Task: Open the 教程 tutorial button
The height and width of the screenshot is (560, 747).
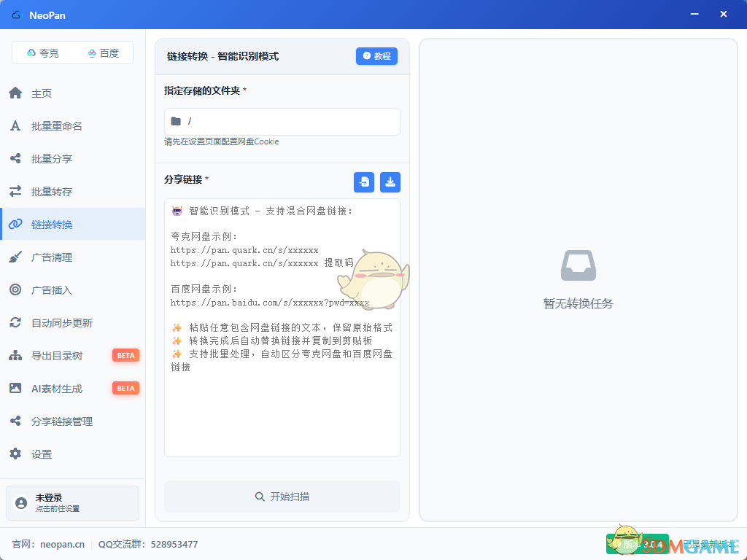Action: point(376,56)
